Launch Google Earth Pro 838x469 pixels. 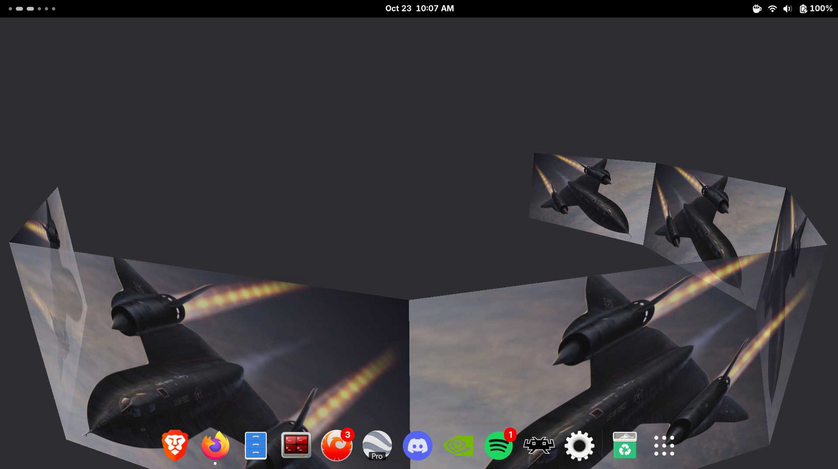point(377,445)
